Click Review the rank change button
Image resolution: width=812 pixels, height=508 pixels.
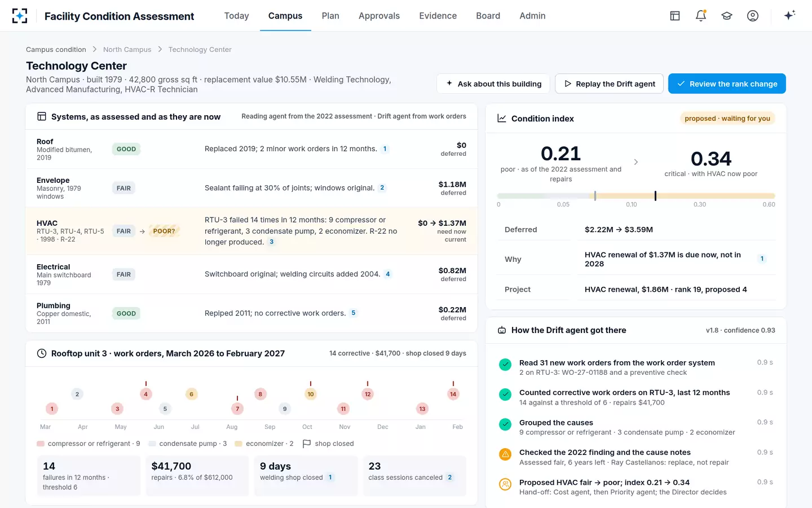727,84
